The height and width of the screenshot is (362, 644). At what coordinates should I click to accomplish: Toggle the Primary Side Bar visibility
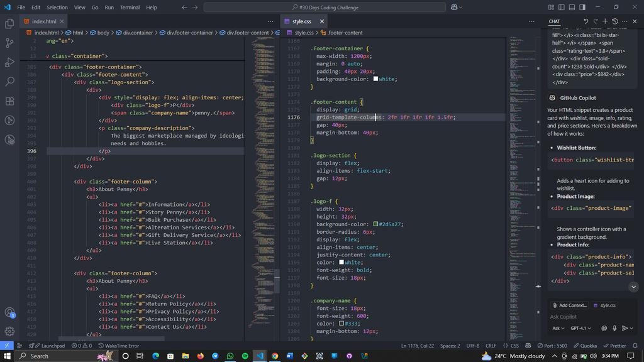point(560,6)
